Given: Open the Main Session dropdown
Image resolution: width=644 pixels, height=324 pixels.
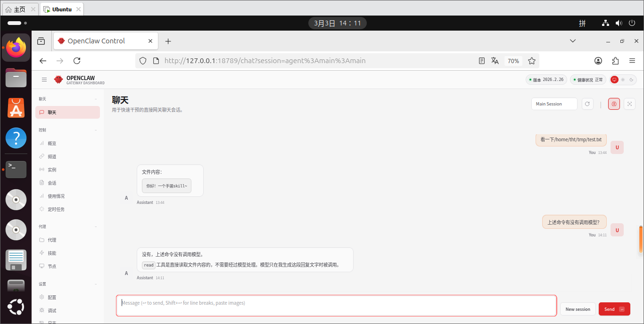Looking at the screenshot, I should 554,104.
